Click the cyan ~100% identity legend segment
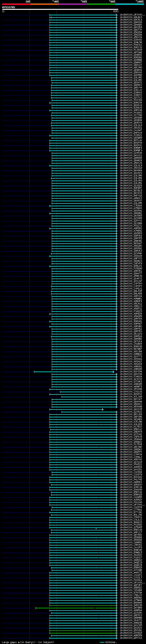This screenshot has width=146, height=644. [x=130, y=4]
